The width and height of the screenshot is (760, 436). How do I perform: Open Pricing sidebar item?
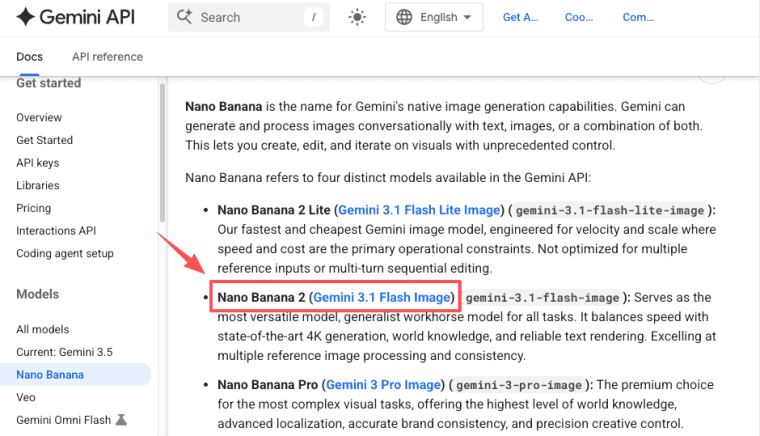click(33, 208)
